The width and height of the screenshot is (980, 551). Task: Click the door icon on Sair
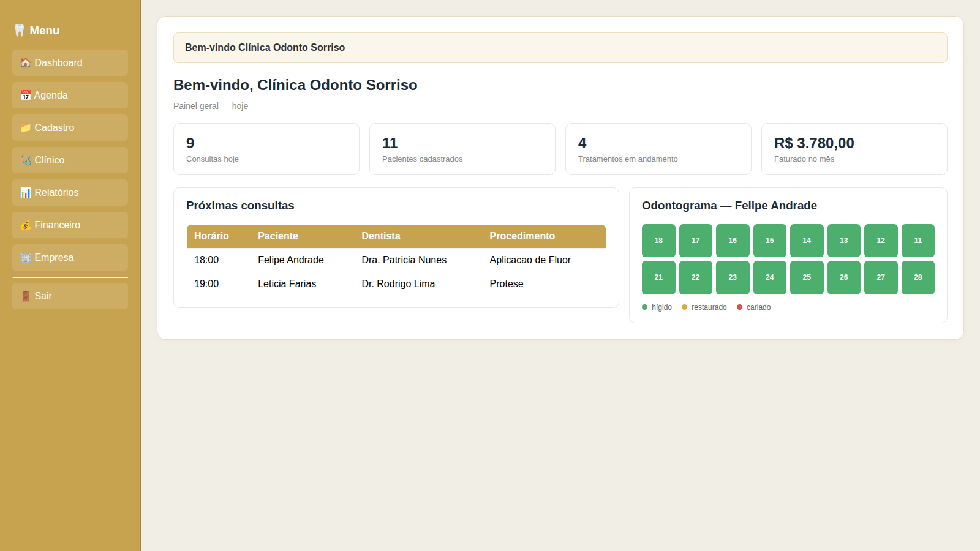26,296
